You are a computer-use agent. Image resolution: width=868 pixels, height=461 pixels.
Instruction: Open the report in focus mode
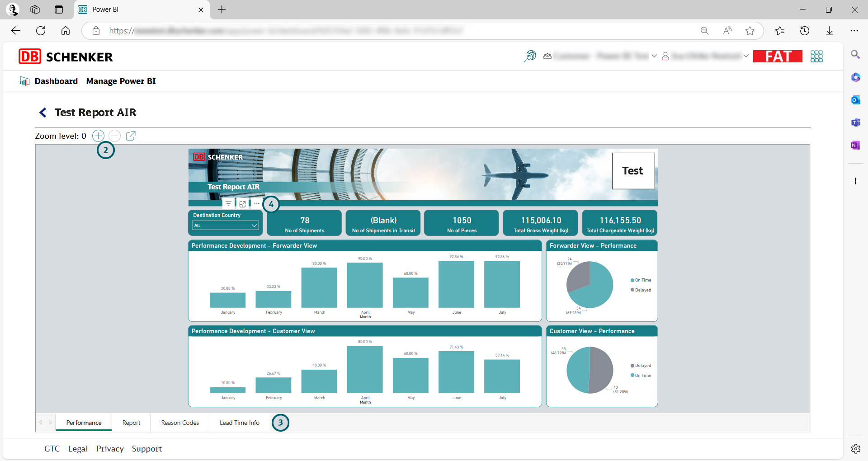click(x=242, y=203)
